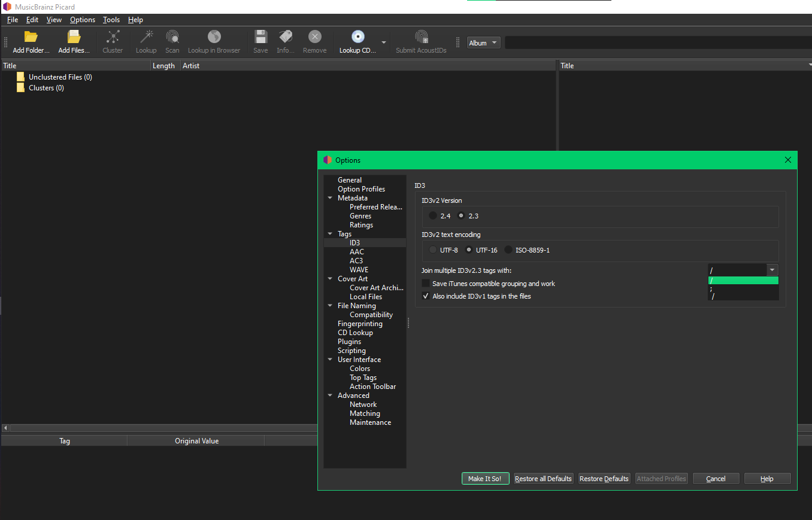Click Restore all Defaults button
This screenshot has height=520, width=812.
pos(543,479)
